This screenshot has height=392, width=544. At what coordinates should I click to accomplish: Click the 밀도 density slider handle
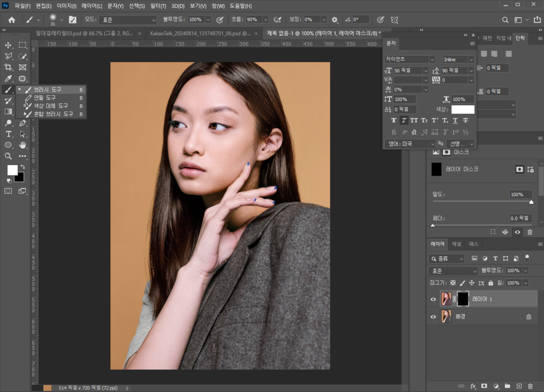[531, 202]
